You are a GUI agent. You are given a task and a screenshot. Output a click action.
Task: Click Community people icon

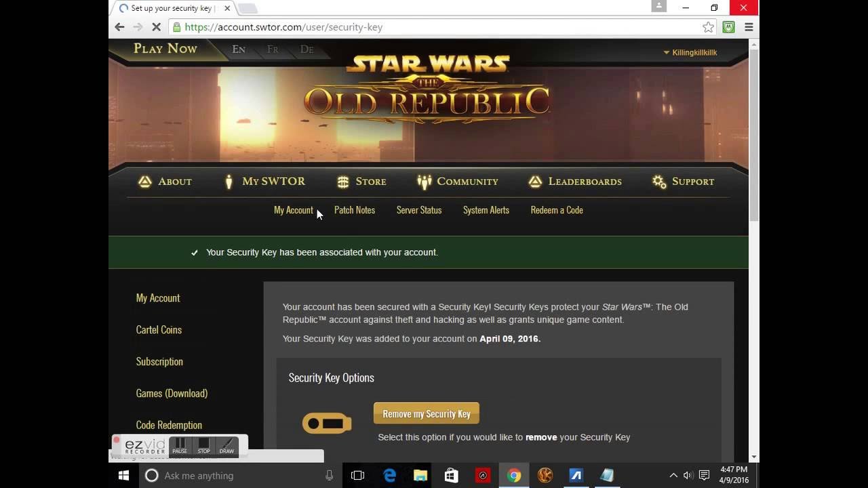click(425, 182)
